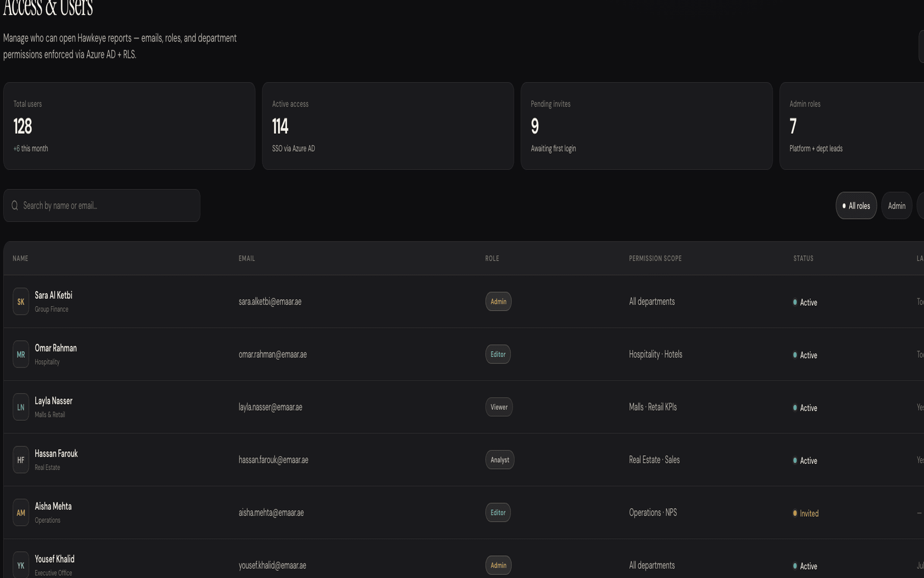
Task: Click the Real Estate · Sales permission scope
Action: pos(654,460)
